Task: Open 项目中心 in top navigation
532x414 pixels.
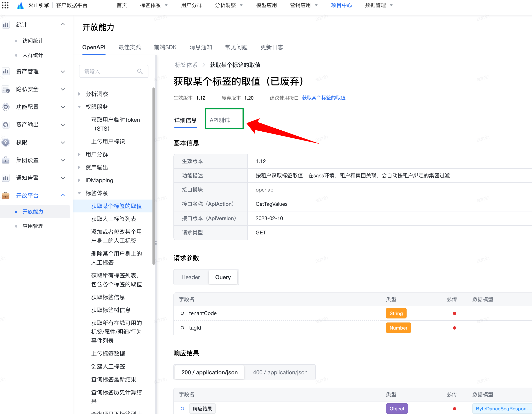Action: [341, 5]
